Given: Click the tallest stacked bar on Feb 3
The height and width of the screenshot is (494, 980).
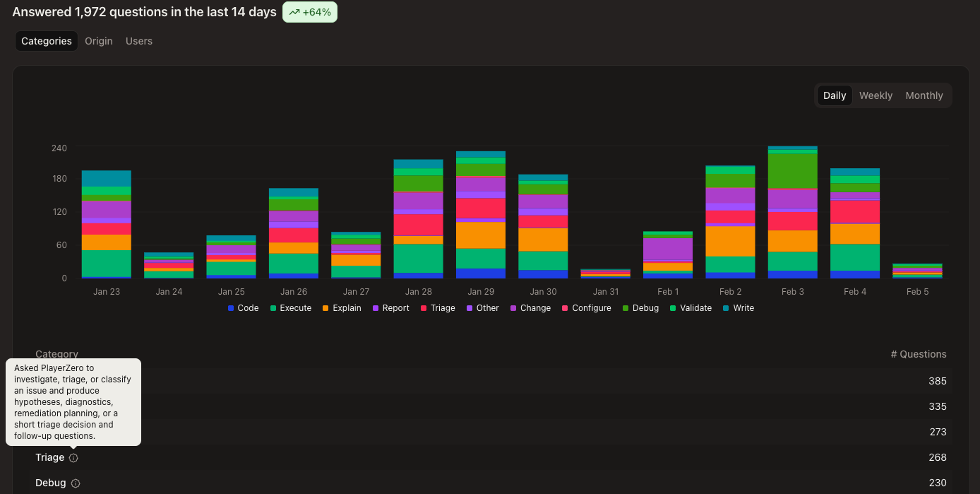Looking at the screenshot, I should pos(792,212).
